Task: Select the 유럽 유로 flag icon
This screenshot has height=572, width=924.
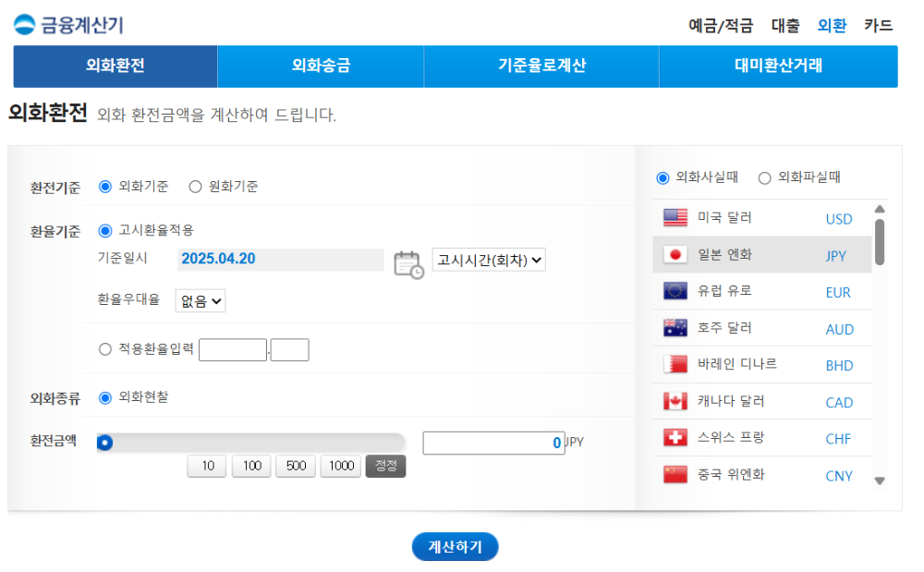Action: tap(675, 292)
